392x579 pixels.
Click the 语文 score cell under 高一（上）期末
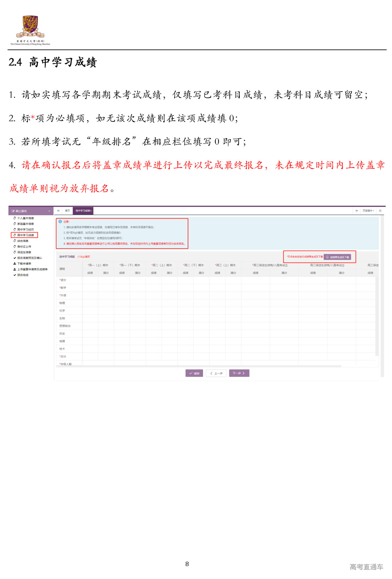(x=90, y=280)
